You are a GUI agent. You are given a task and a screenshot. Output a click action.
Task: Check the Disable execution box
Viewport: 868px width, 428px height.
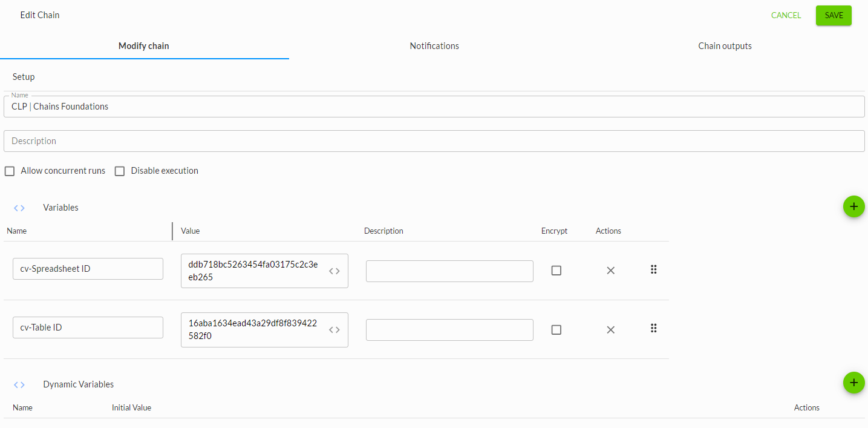[x=120, y=171]
